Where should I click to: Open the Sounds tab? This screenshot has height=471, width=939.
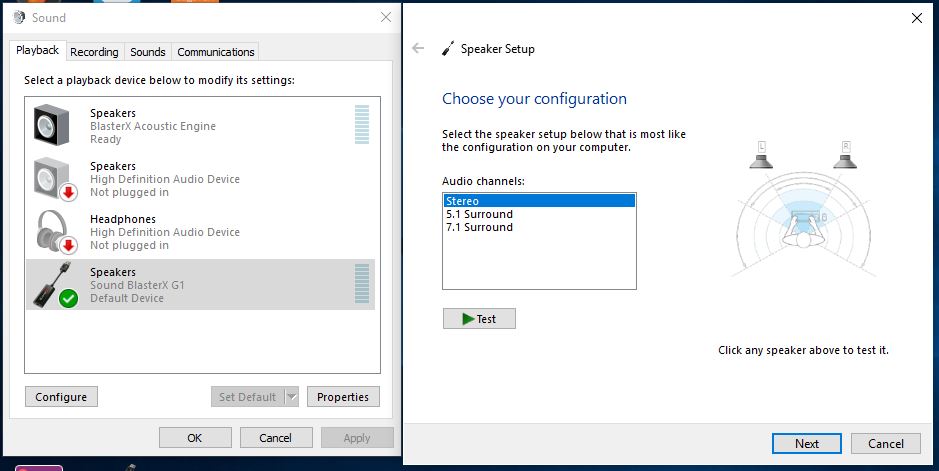pyautogui.click(x=148, y=52)
